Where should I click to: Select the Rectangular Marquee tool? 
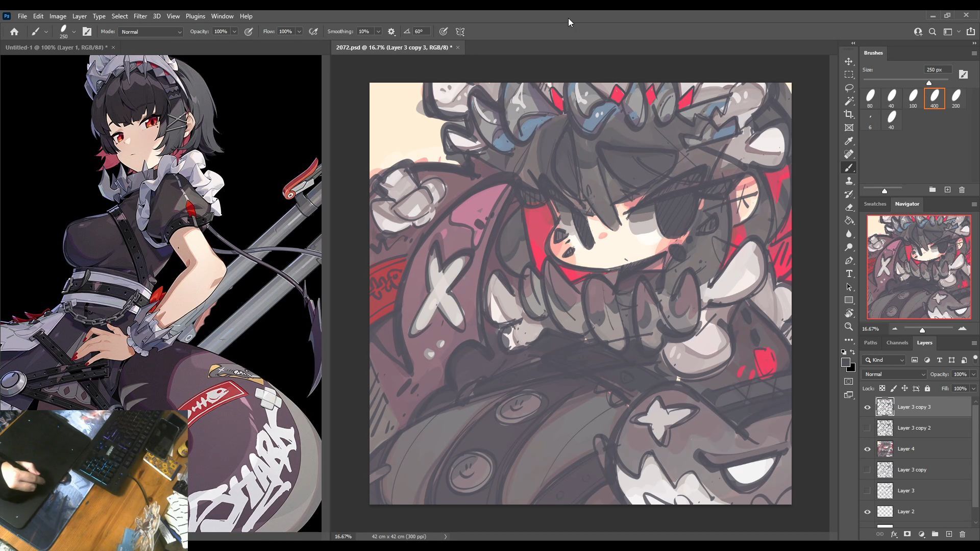point(849,74)
